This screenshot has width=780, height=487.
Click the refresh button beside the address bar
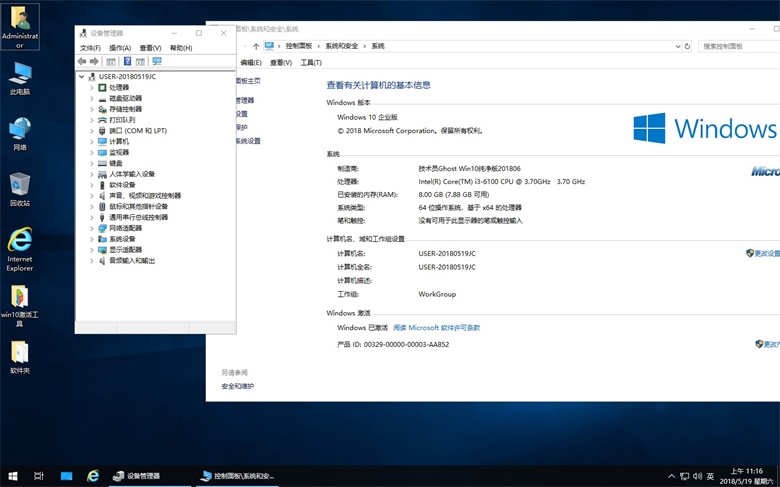click(x=686, y=46)
